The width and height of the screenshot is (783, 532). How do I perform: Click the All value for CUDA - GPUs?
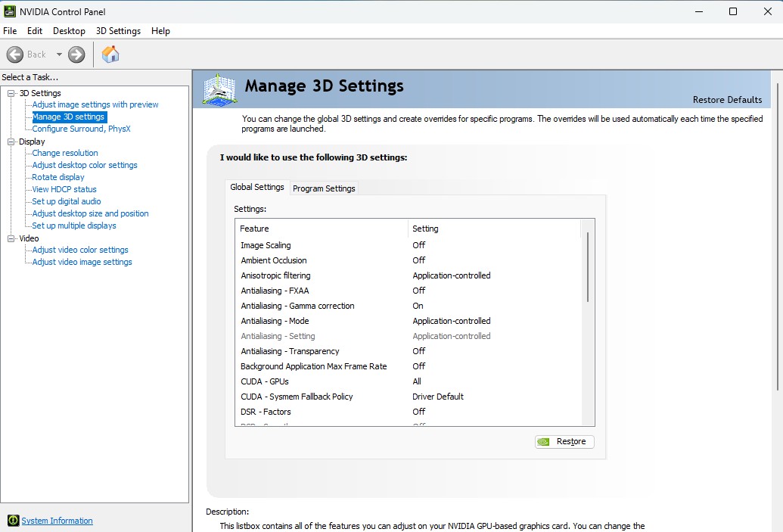[x=417, y=381]
